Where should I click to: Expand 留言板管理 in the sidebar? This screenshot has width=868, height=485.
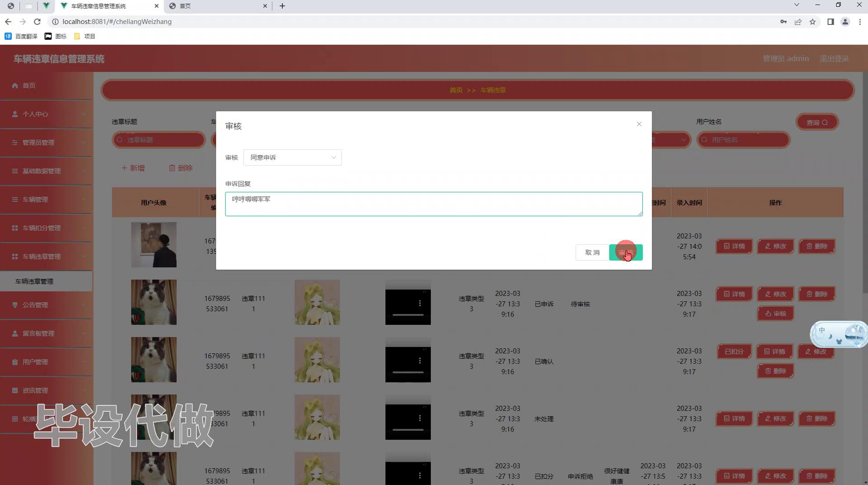tap(46, 333)
